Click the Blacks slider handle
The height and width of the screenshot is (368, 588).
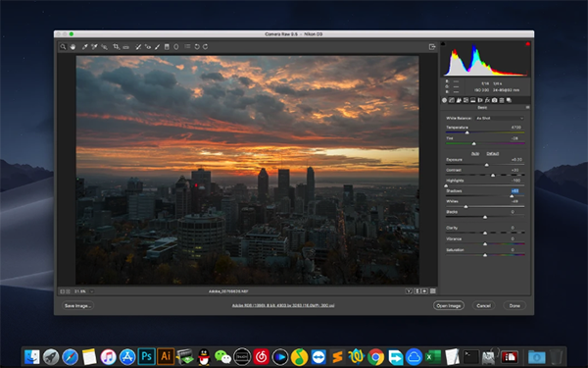click(x=485, y=218)
